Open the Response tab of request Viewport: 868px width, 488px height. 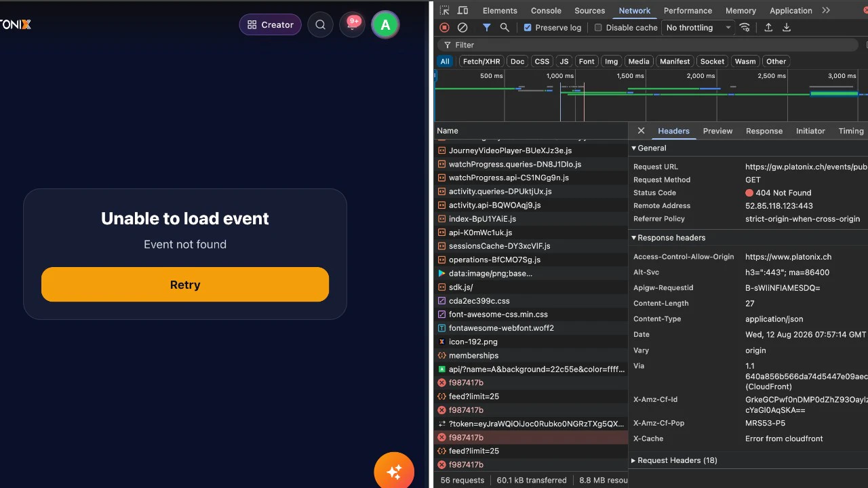(764, 131)
